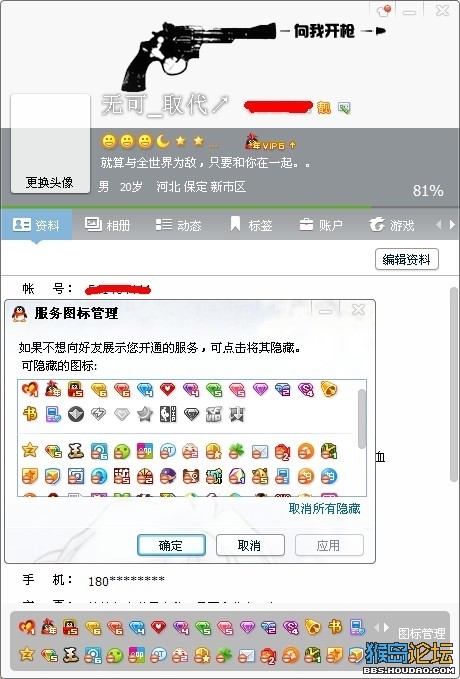Click the 取消所有隐藏 link

pyautogui.click(x=324, y=508)
